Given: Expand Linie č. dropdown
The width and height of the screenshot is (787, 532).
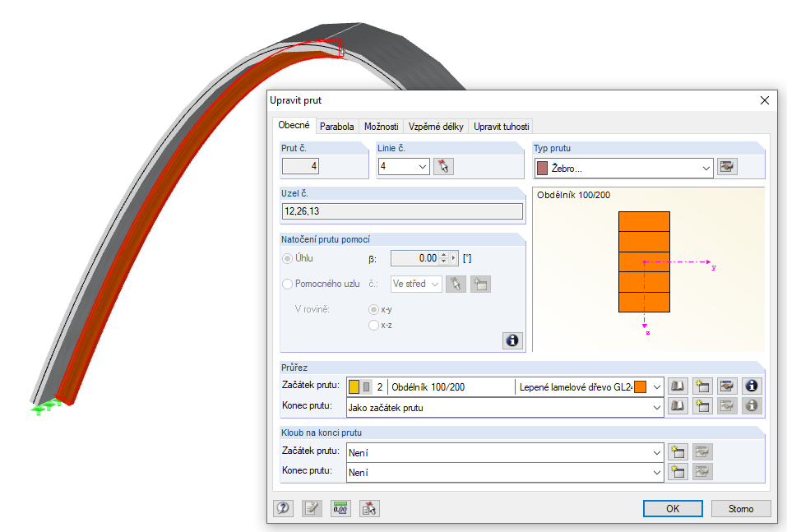Looking at the screenshot, I should coord(423,166).
